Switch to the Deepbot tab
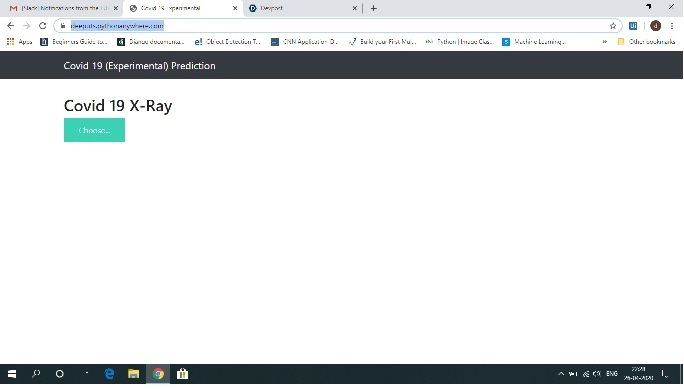Image resolution: width=684 pixels, height=389 pixels. 301,8
